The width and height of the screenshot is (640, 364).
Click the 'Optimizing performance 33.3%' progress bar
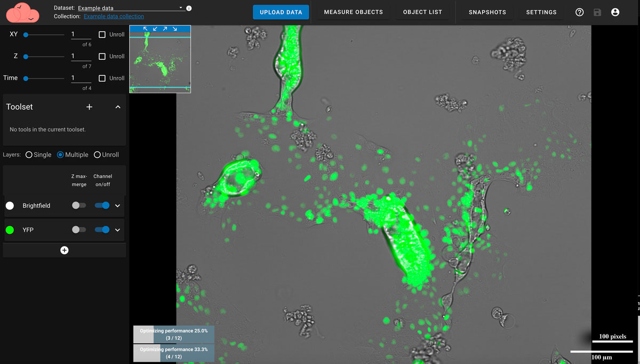tap(174, 353)
